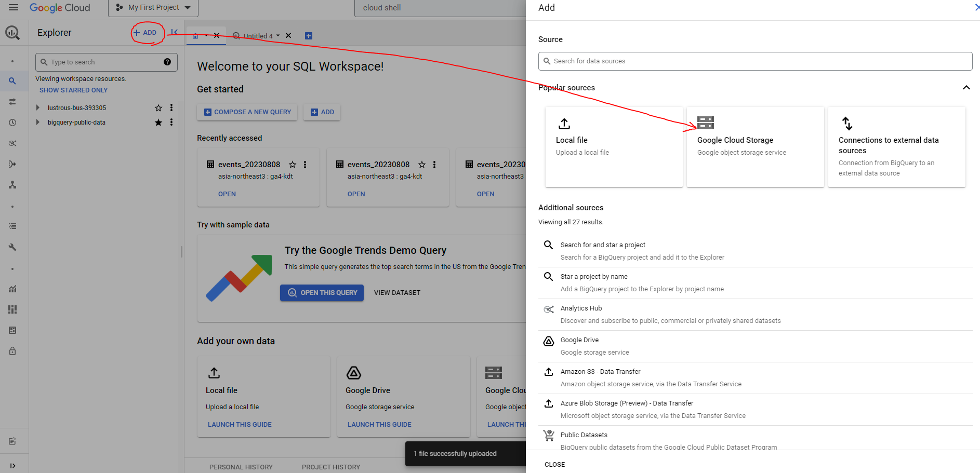Select Connections to external data sources card
Screen dimensions: 980x473
tap(897, 146)
